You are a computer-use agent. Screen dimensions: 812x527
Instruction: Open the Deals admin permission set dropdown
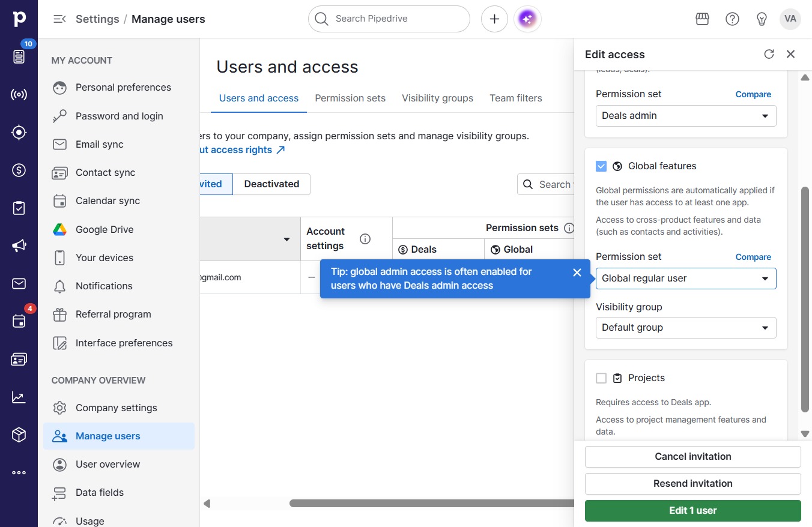686,116
